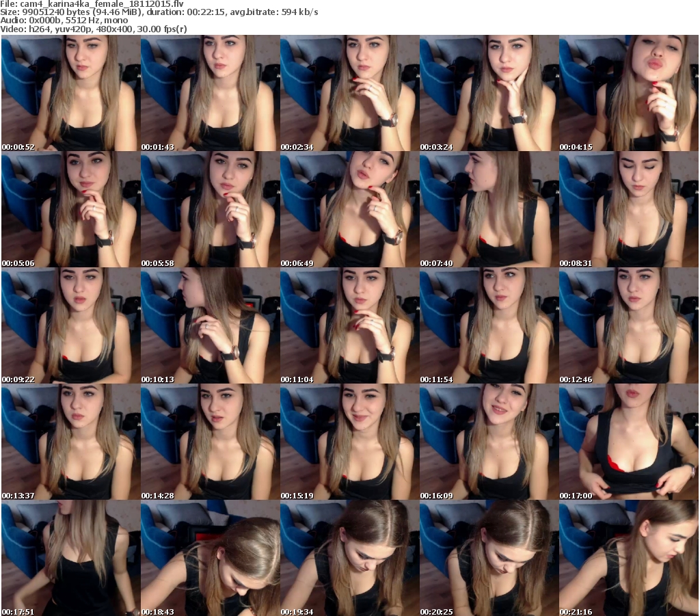Image resolution: width=700 pixels, height=616 pixels.
Task: Click the frame labeled 00:06:49
Action: 349,209
